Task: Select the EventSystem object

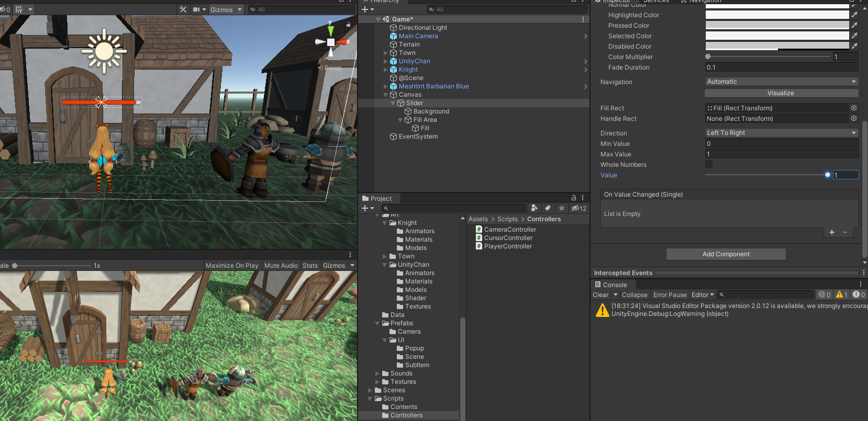Action: (x=418, y=136)
